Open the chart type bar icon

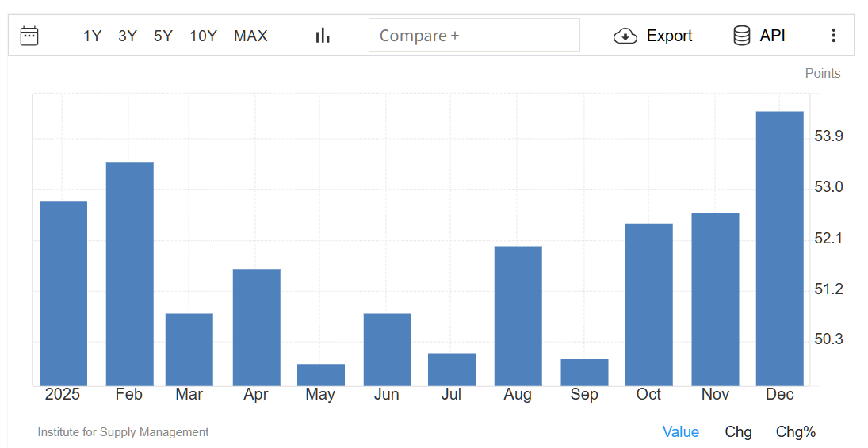323,36
